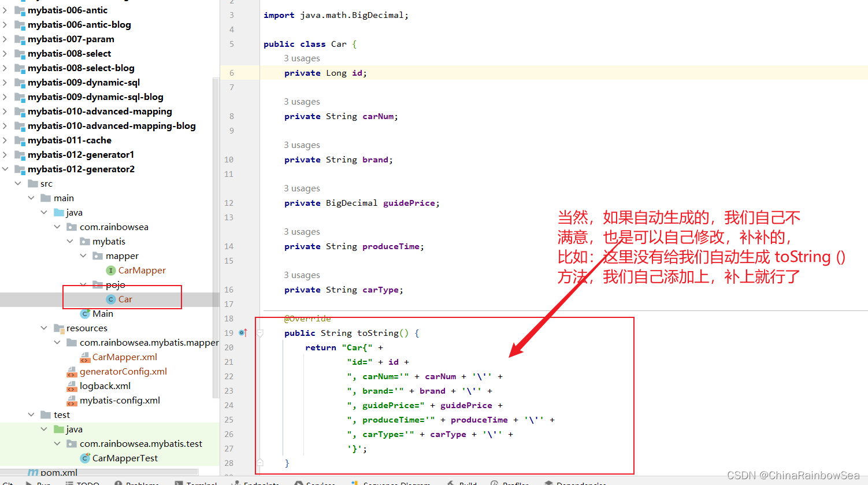Image resolution: width=868 pixels, height=485 pixels.
Task: Click "3 usages" hint above guidePrice field
Action: pyautogui.click(x=302, y=188)
